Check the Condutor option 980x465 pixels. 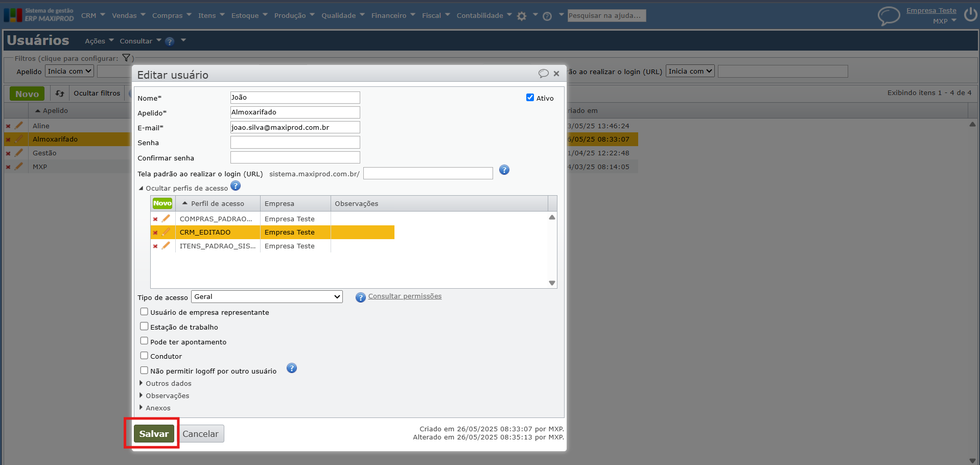coord(144,356)
